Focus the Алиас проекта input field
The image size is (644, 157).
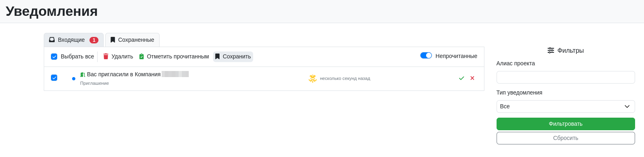[565, 77]
